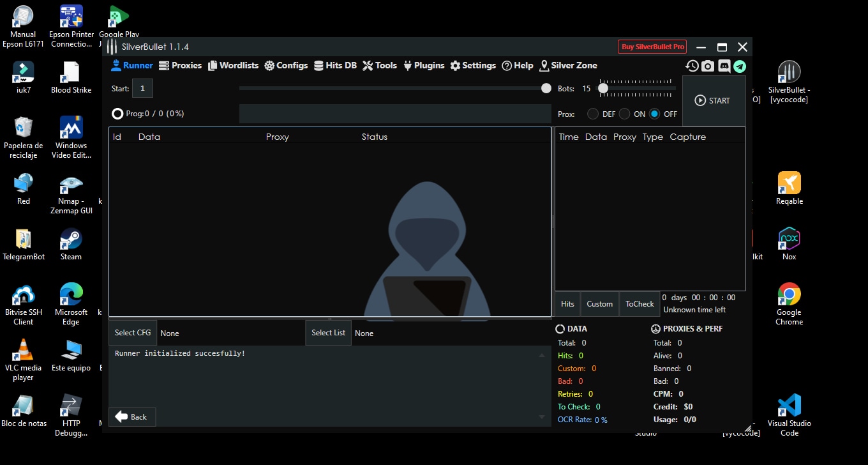This screenshot has width=868, height=465.
Task: Click the Select CFG button
Action: pos(133,333)
